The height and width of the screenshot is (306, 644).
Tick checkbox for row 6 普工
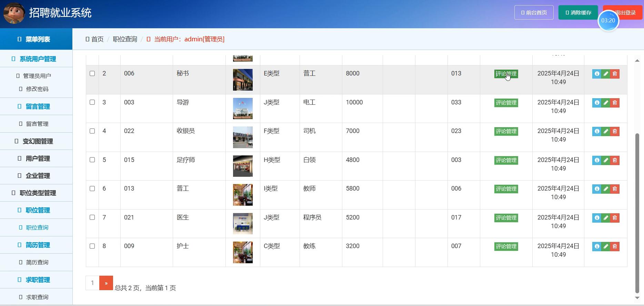click(x=92, y=188)
